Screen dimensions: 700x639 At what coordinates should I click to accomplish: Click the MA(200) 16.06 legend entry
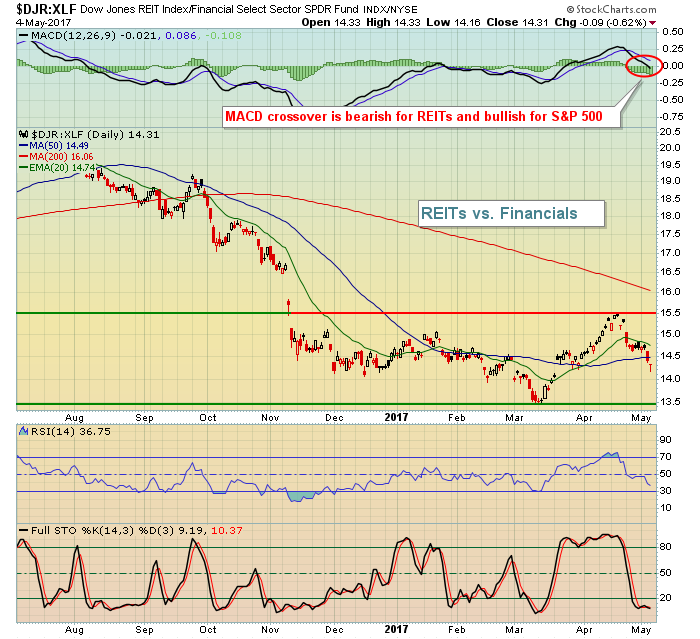pyautogui.click(x=56, y=157)
